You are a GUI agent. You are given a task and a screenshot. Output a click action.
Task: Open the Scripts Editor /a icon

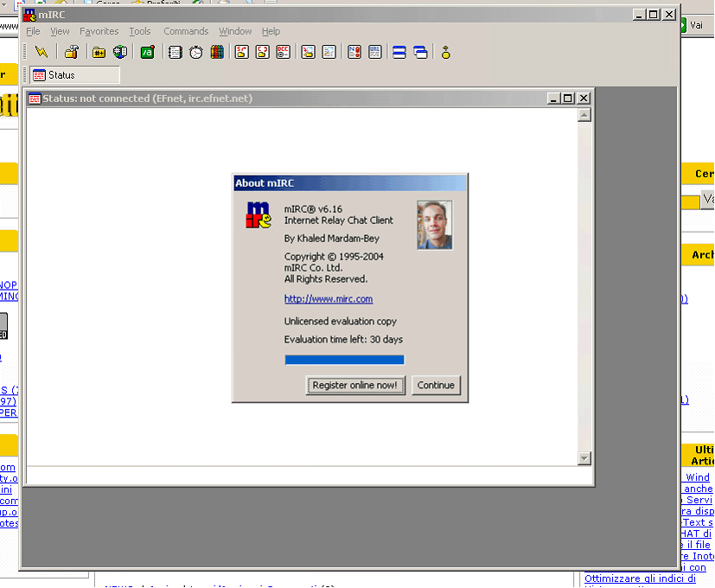coord(147,52)
